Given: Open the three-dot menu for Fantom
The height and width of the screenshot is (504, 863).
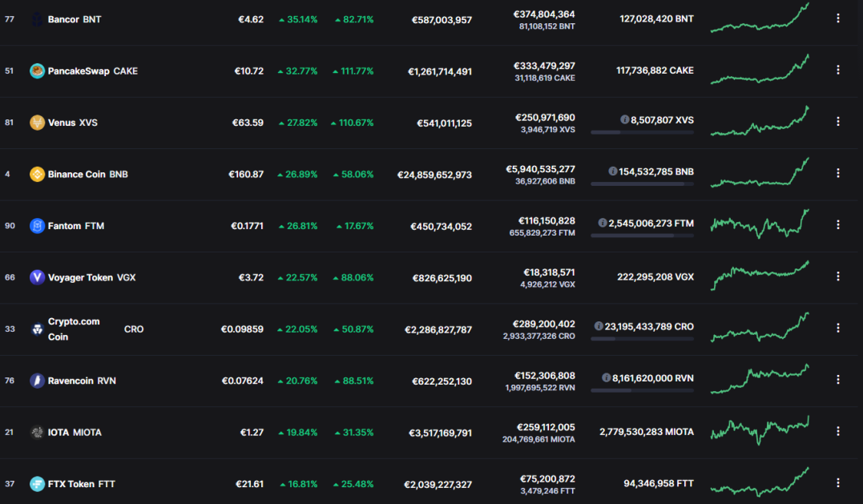Looking at the screenshot, I should click(x=837, y=224).
